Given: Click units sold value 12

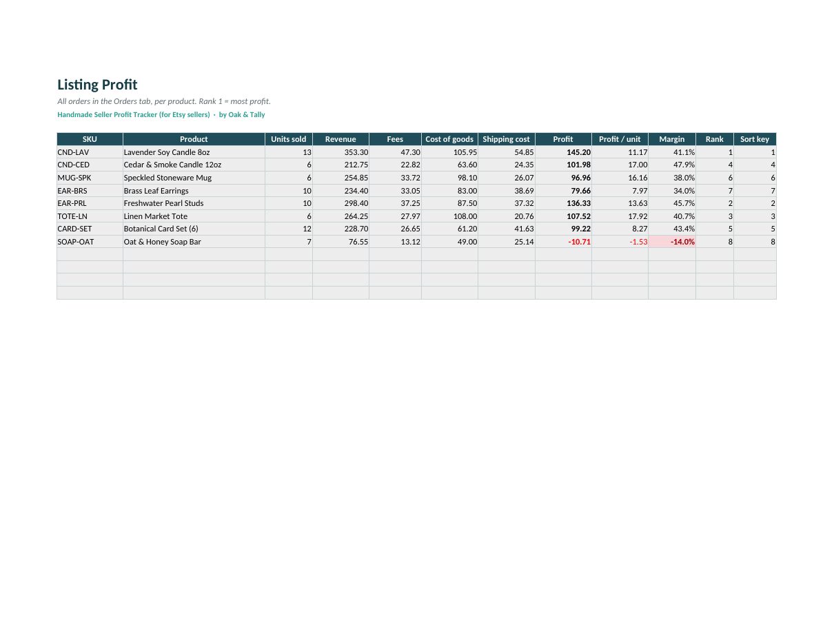Looking at the screenshot, I should 289,229.
